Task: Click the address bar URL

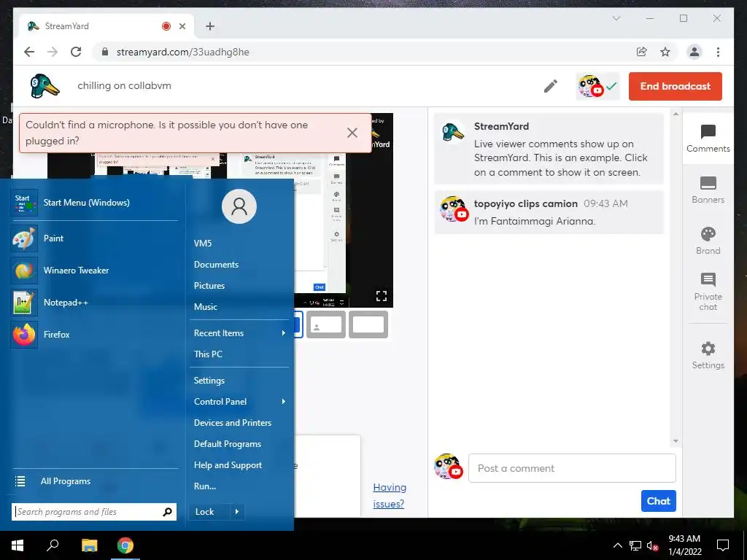Action: click(183, 52)
